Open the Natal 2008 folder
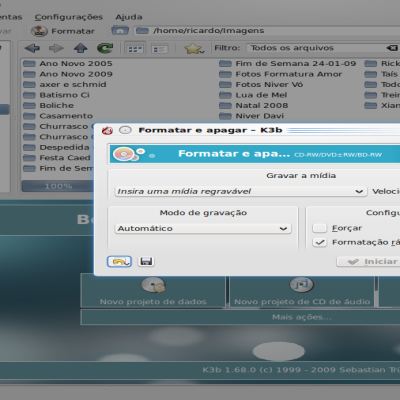This screenshot has width=400, height=400. coord(254,105)
